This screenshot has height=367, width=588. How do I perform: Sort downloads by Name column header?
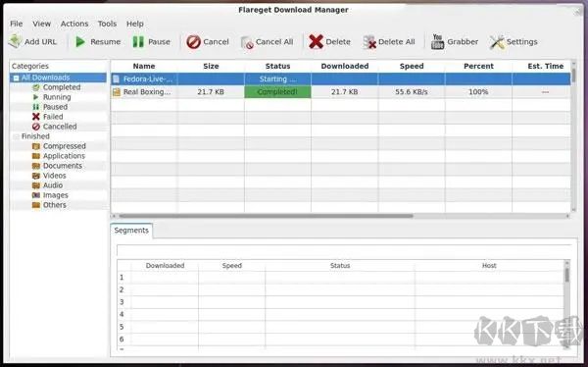(x=144, y=66)
